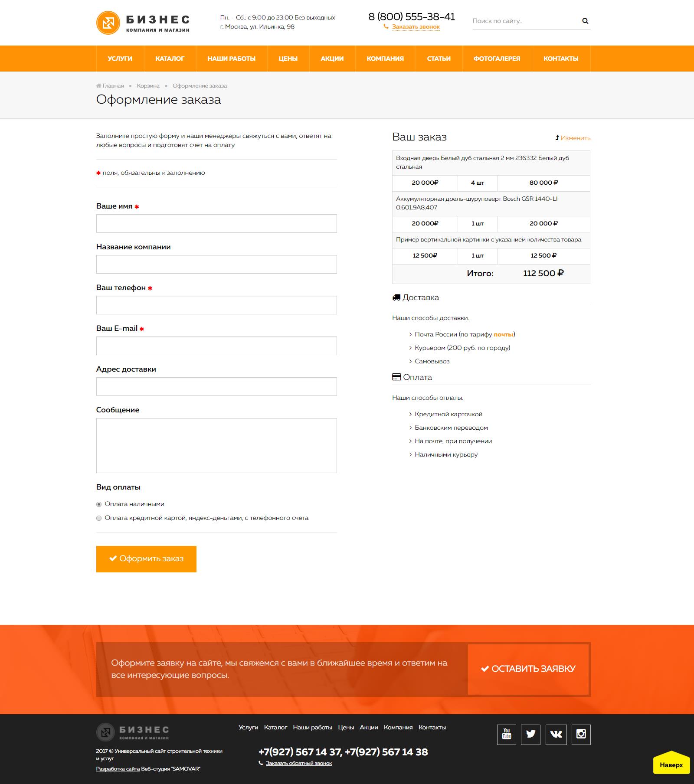Click into the Сообщение text area
Image resolution: width=694 pixels, height=784 pixels.
coord(216,445)
